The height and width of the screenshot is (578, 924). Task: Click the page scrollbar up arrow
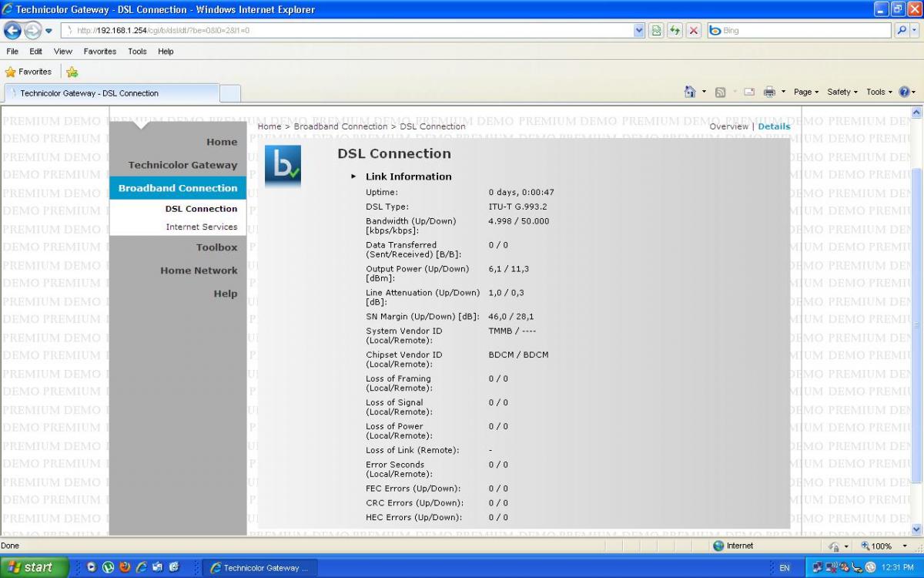[x=916, y=113]
